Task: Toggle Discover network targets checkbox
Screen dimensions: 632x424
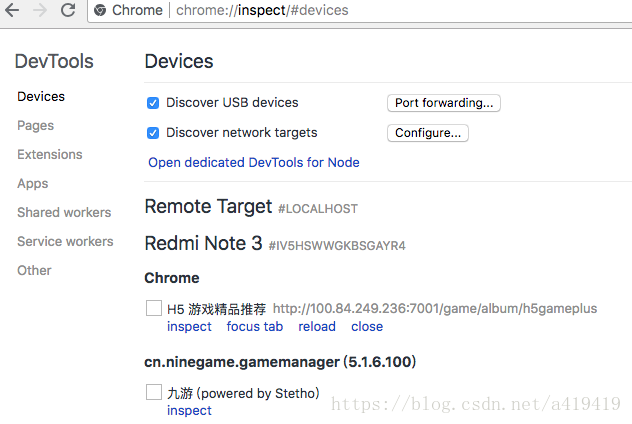Action: tap(153, 133)
